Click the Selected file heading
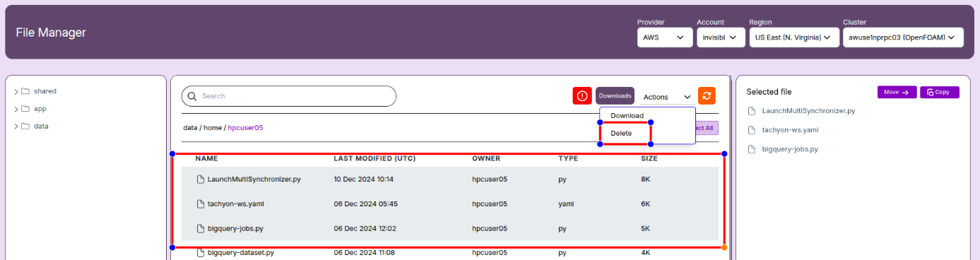Image resolution: width=980 pixels, height=260 pixels. (769, 92)
